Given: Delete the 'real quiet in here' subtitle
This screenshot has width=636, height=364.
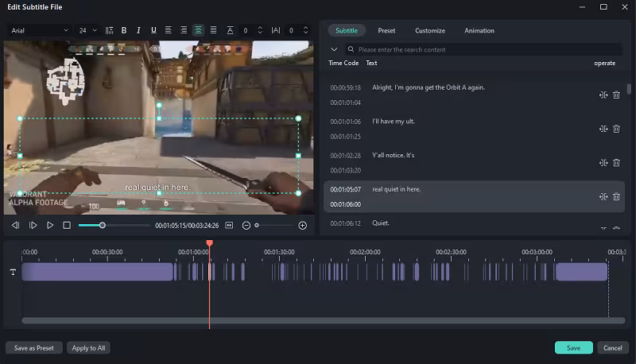Looking at the screenshot, I should click(x=616, y=196).
